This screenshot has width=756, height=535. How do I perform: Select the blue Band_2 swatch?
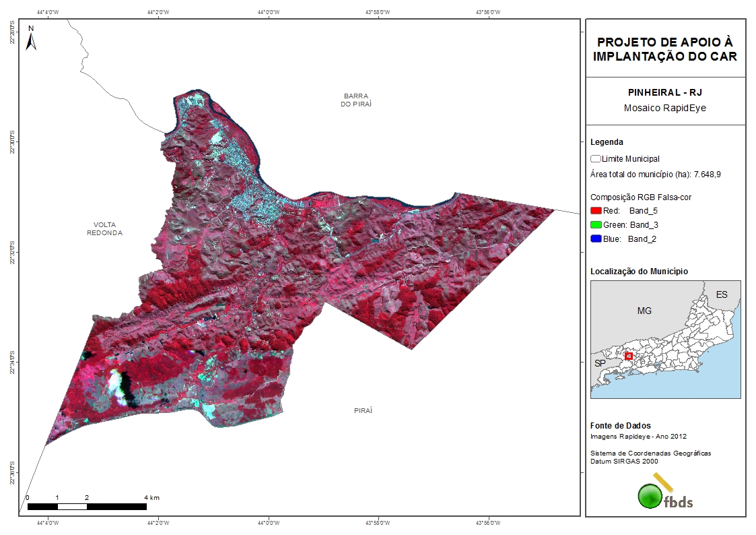tap(595, 239)
